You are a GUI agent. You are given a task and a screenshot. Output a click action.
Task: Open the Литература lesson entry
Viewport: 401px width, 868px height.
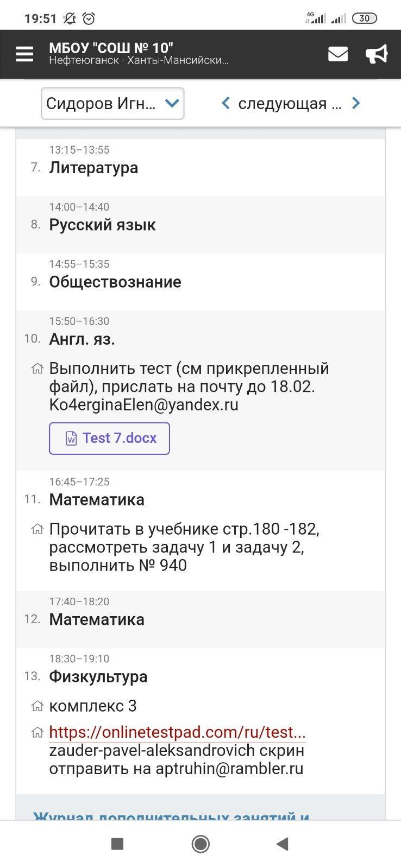tap(93, 168)
